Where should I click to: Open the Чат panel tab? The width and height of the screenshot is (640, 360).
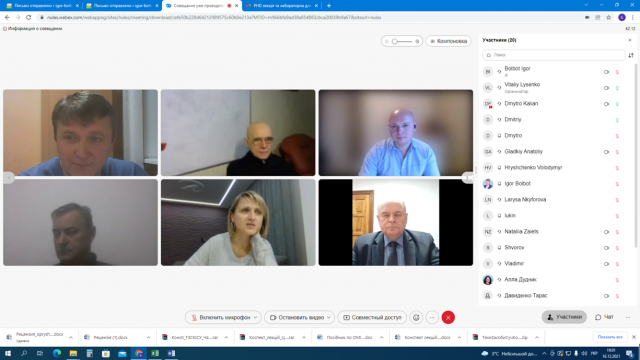pos(604,317)
